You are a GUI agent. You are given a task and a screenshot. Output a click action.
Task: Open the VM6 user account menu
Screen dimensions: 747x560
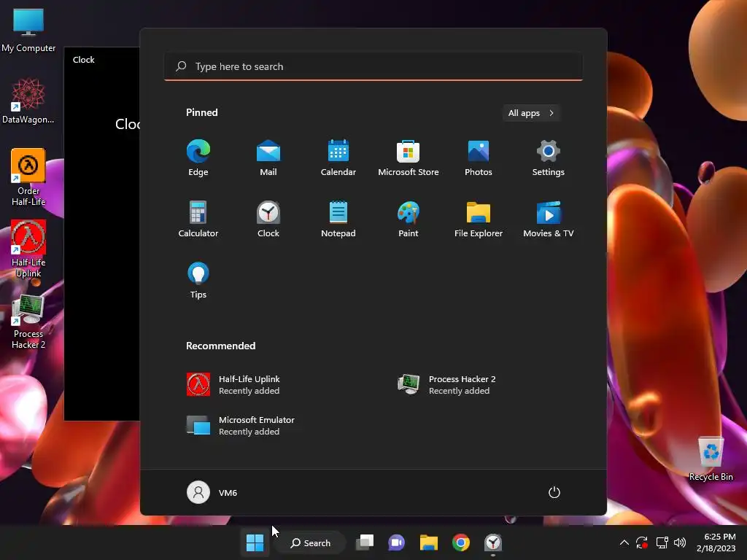pos(212,492)
